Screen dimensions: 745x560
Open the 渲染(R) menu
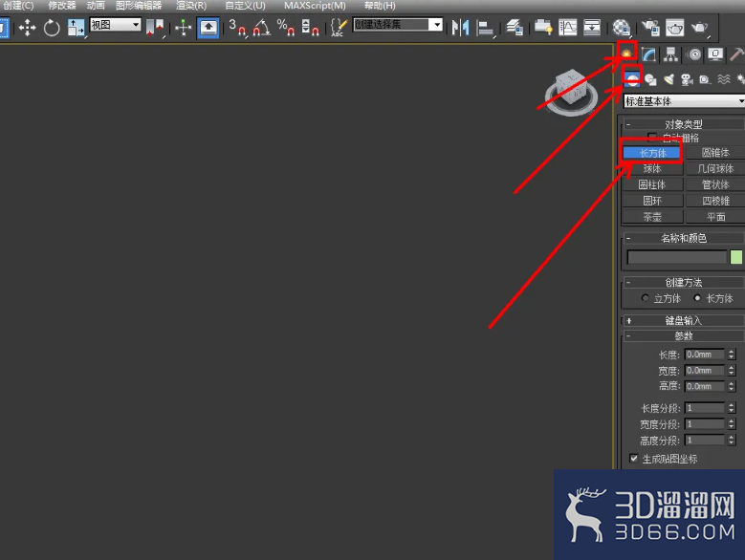click(x=191, y=6)
